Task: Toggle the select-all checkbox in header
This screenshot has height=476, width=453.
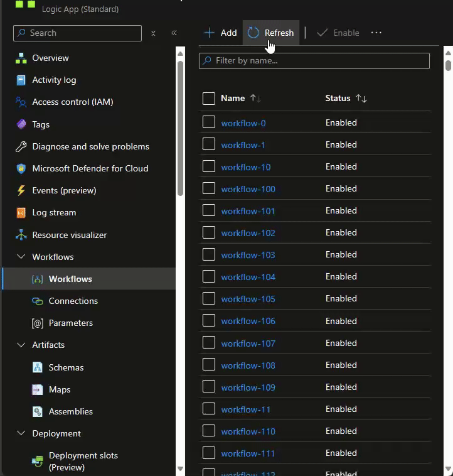Action: [x=209, y=99]
